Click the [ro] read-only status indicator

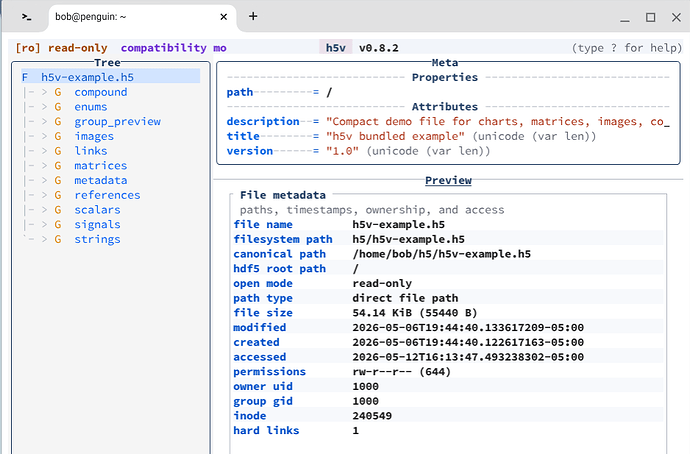click(61, 48)
